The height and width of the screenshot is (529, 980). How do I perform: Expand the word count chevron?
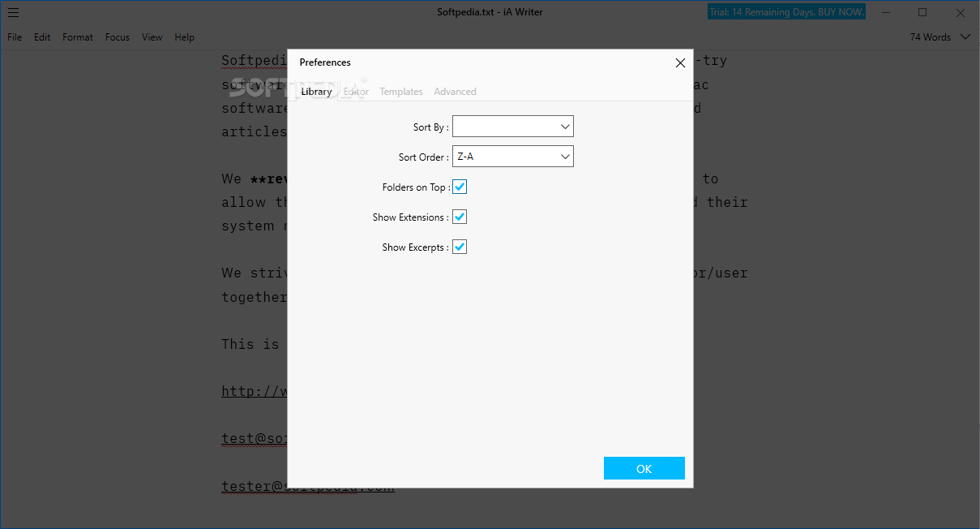coord(965,37)
